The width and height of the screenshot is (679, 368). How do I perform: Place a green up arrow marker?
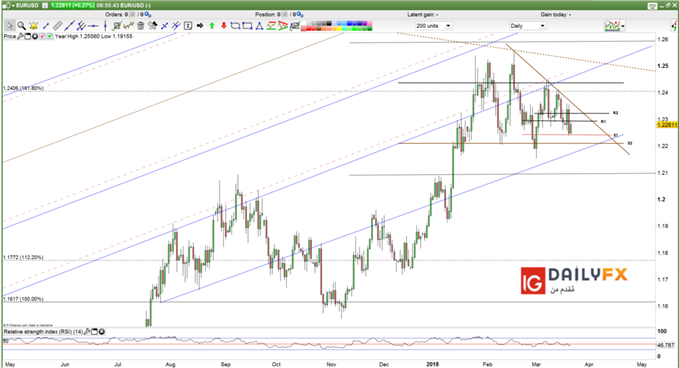click(x=212, y=26)
